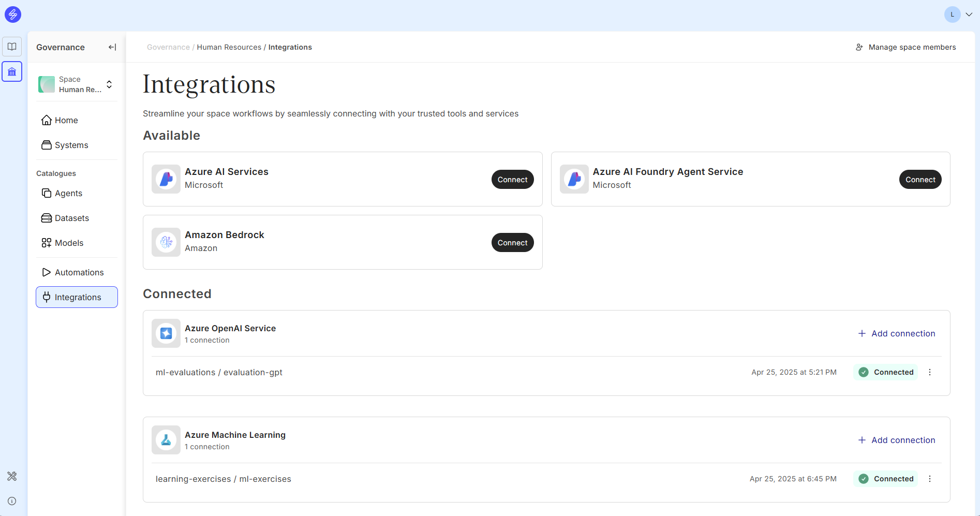Collapse the Governance sidebar panel
The width and height of the screenshot is (980, 516).
coord(112,47)
